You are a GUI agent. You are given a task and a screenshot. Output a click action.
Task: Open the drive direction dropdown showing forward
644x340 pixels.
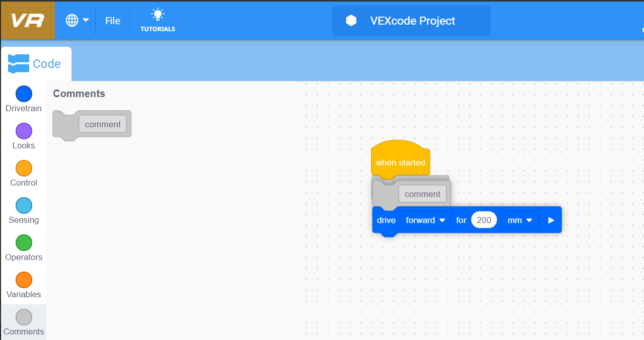tap(425, 220)
